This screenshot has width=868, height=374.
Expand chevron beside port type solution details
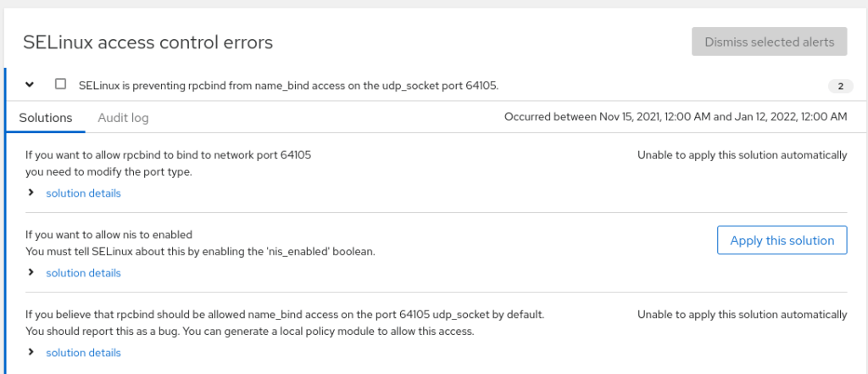click(31, 193)
